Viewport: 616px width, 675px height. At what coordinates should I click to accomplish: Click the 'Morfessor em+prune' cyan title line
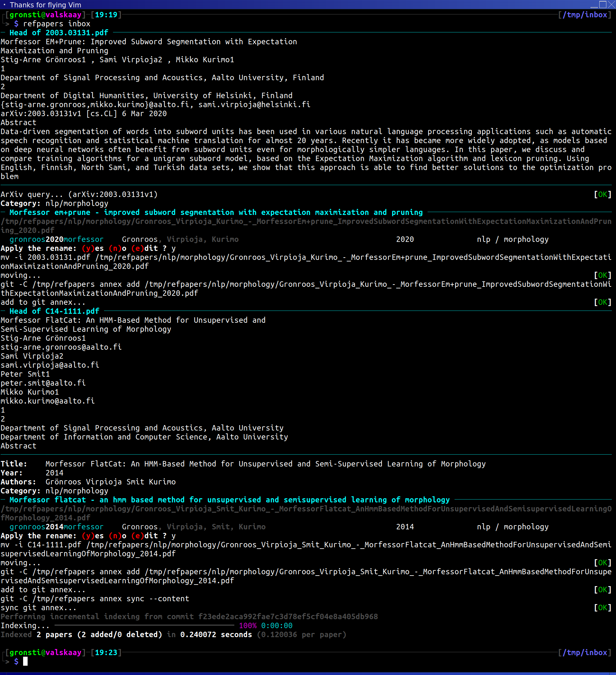216,212
